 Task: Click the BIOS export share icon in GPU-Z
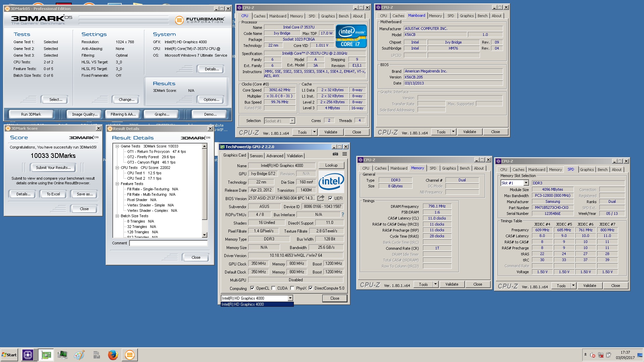click(x=321, y=198)
